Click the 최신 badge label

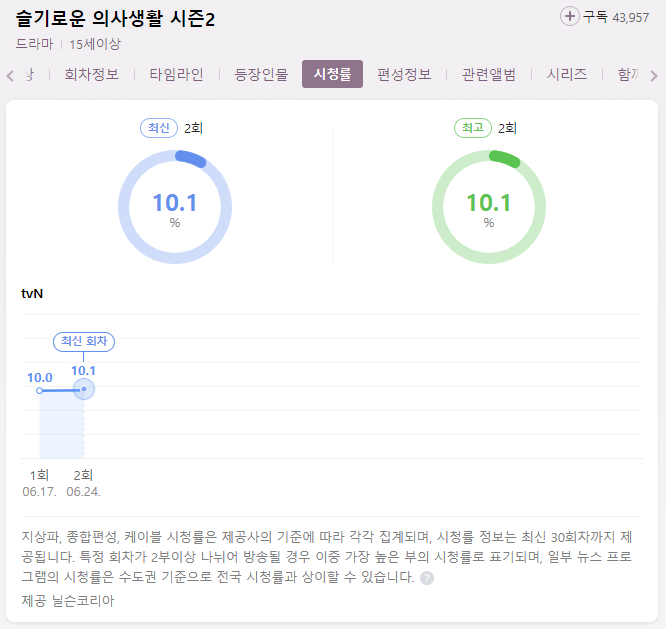click(x=159, y=128)
